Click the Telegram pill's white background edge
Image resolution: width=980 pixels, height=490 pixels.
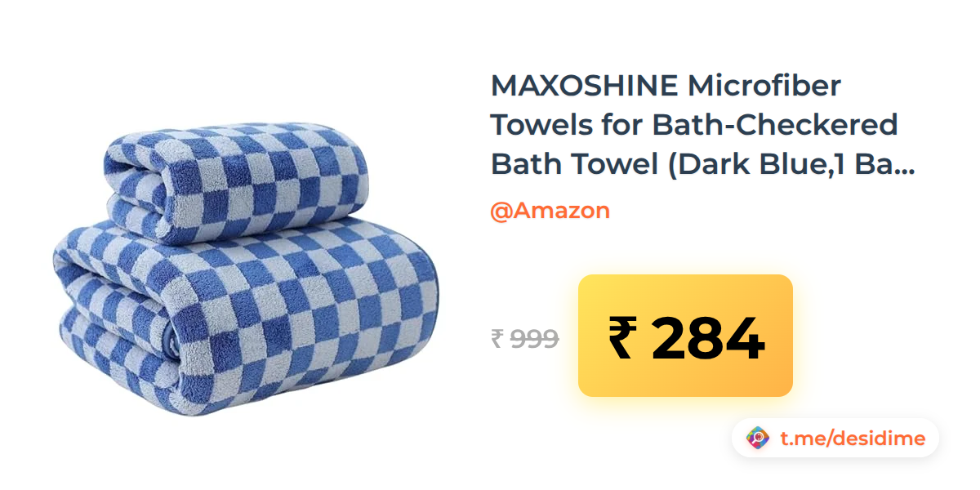(933, 439)
